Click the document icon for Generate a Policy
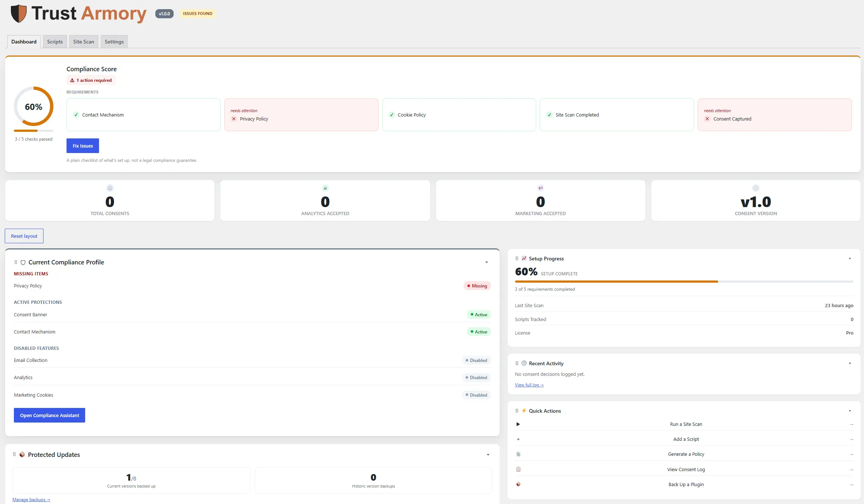The height and width of the screenshot is (504, 864). point(518,454)
